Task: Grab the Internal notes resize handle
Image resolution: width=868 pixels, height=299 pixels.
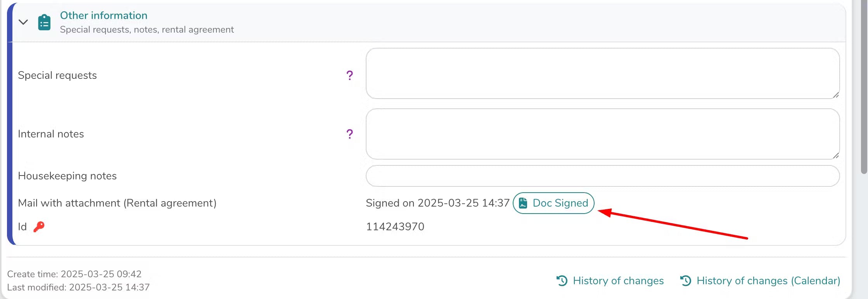Action: pos(836,156)
